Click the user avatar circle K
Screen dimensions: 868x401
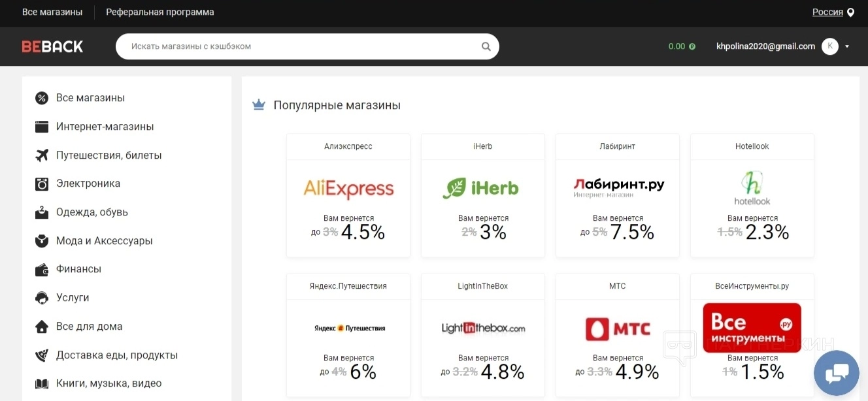click(830, 46)
